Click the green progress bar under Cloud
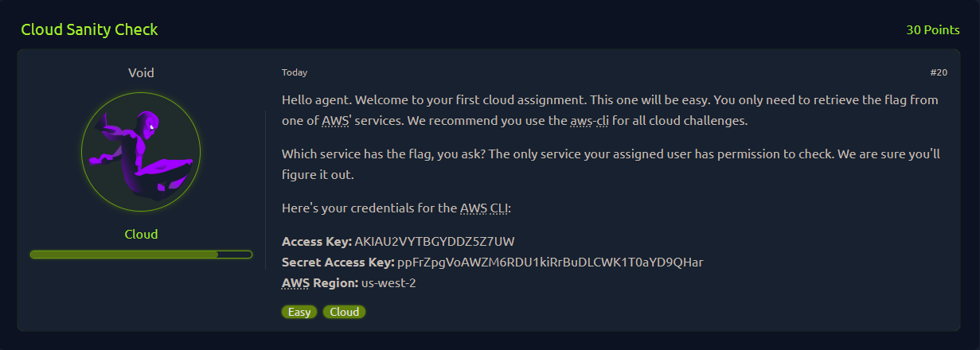 [141, 255]
